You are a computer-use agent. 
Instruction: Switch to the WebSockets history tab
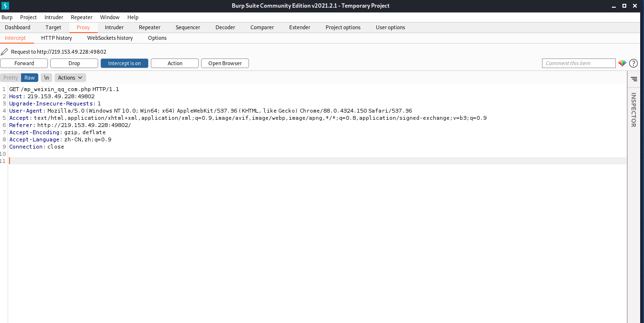click(x=110, y=38)
